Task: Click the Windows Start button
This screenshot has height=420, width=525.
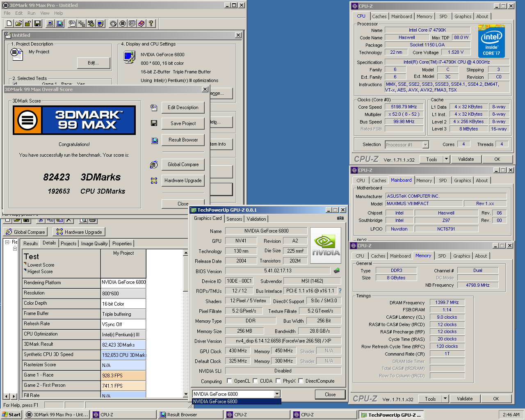Action: (x=11, y=415)
